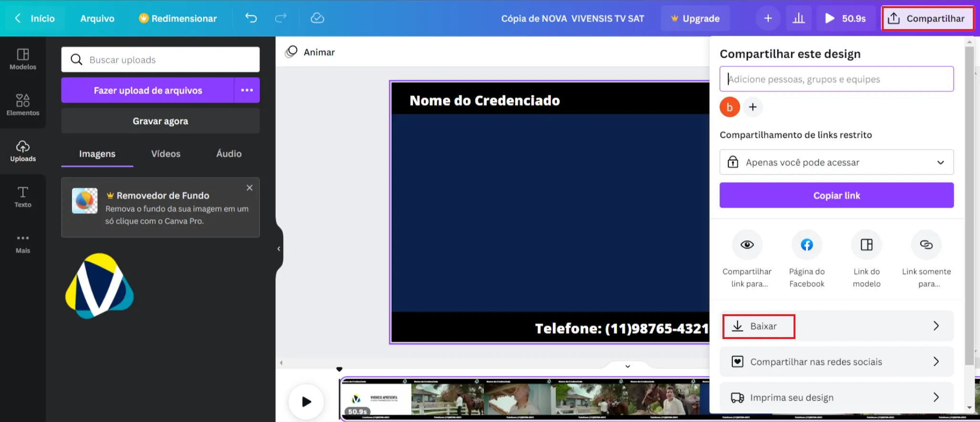Open the analytics bar chart icon
The height and width of the screenshot is (422, 980).
(798, 18)
